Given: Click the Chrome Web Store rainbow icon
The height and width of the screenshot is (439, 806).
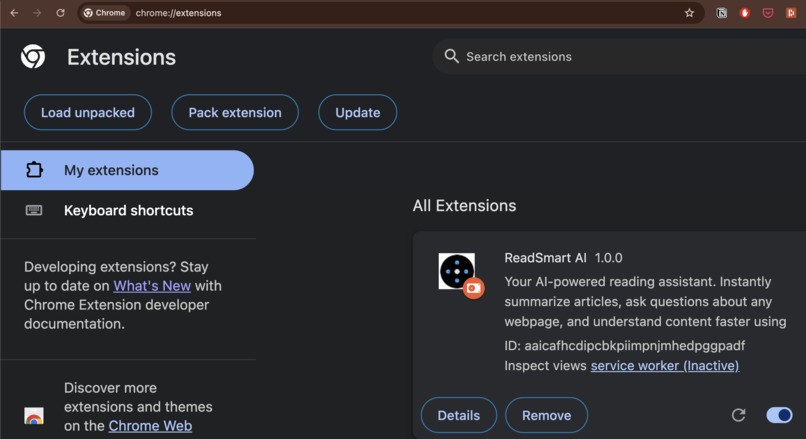Looking at the screenshot, I should pos(34,415).
